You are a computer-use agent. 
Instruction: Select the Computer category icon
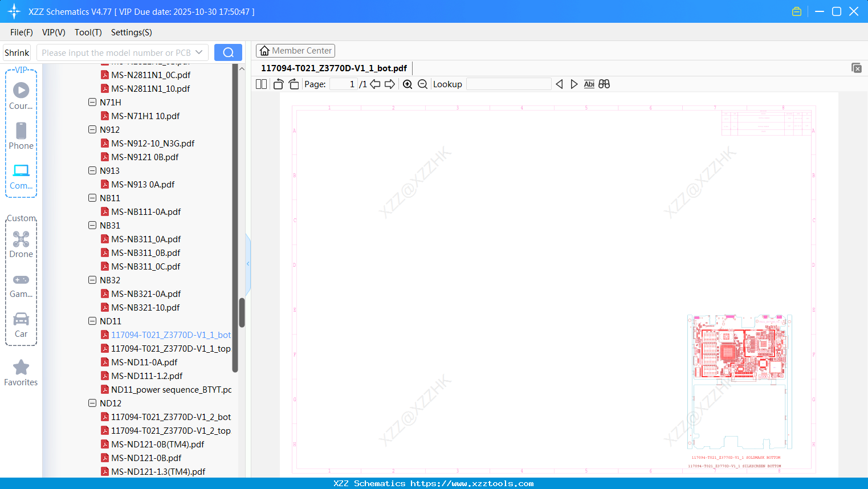point(21,170)
